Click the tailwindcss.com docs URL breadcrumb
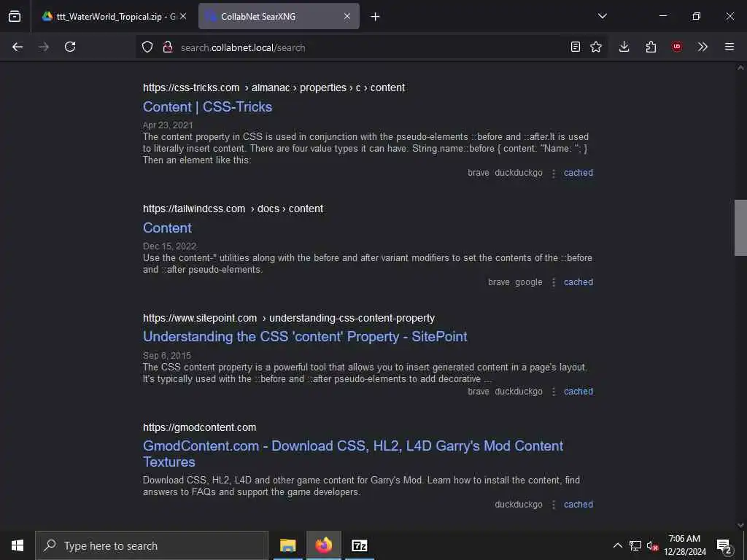 (233, 209)
